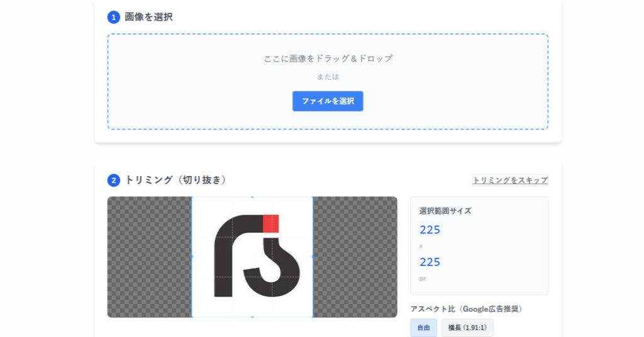The image size is (644, 337).
Task: Click the top-center crop handle
Action: click(252, 197)
